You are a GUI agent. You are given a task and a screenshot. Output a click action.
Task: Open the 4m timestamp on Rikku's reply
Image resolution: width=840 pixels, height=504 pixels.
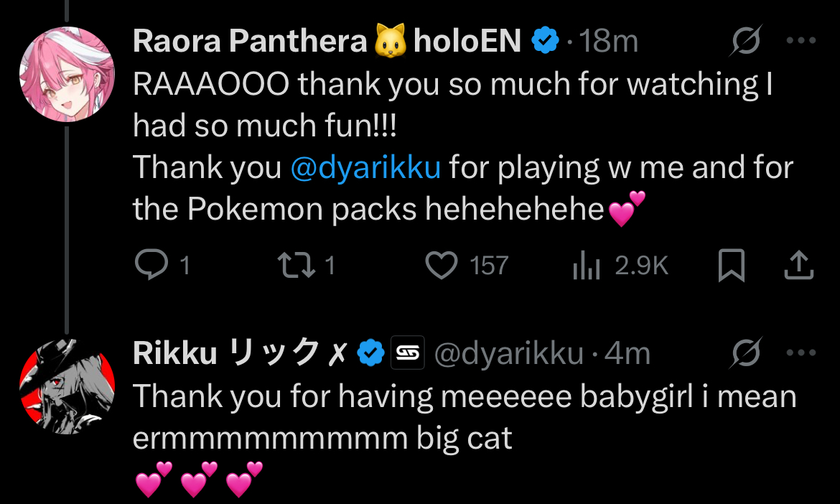[627, 353]
